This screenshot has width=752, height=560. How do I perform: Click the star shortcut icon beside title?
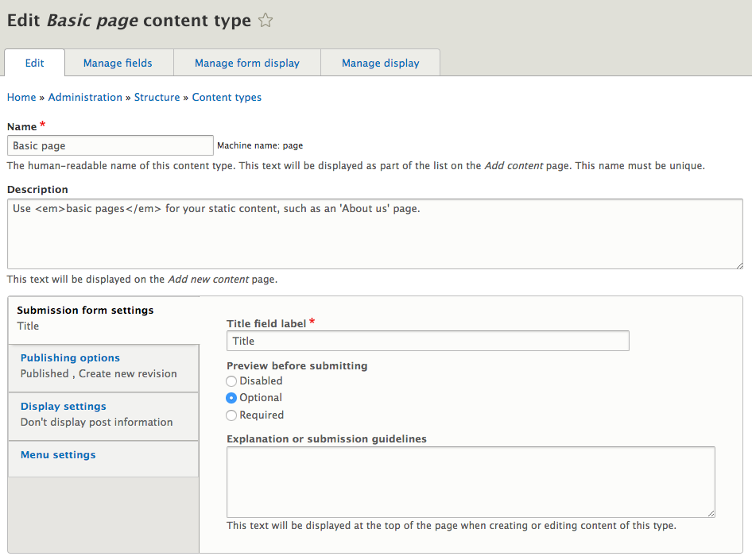pos(266,21)
